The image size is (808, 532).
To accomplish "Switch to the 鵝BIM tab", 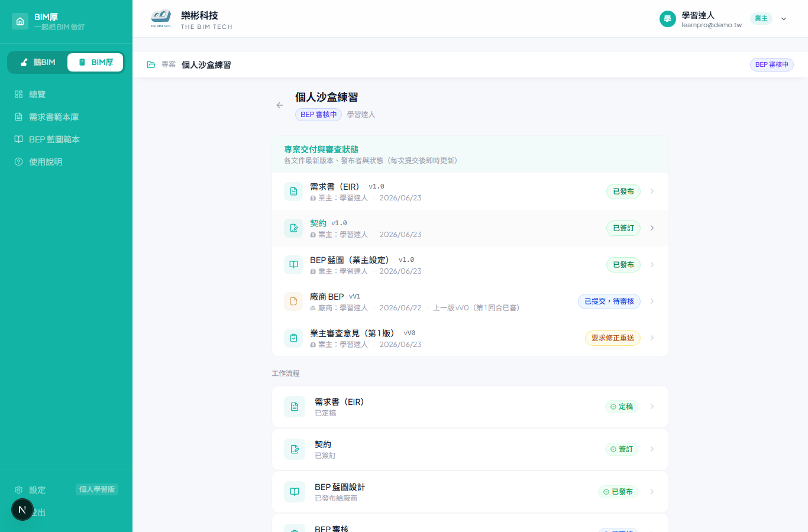I will pyautogui.click(x=38, y=62).
